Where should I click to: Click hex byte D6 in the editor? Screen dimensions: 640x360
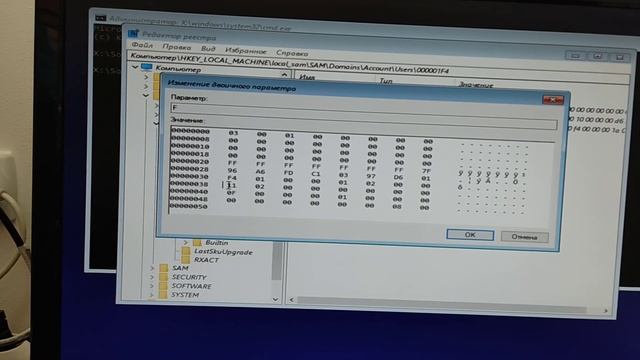tap(398, 177)
